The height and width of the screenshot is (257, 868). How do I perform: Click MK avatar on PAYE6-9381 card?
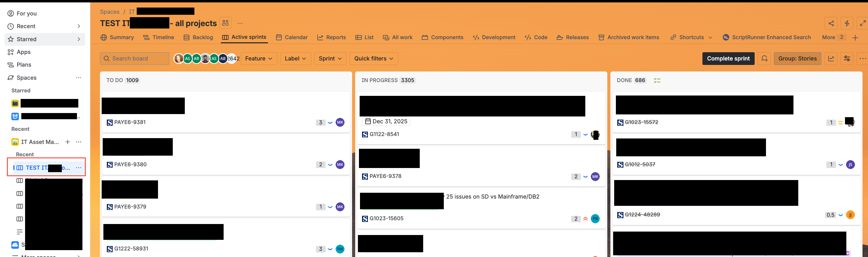pyautogui.click(x=340, y=122)
